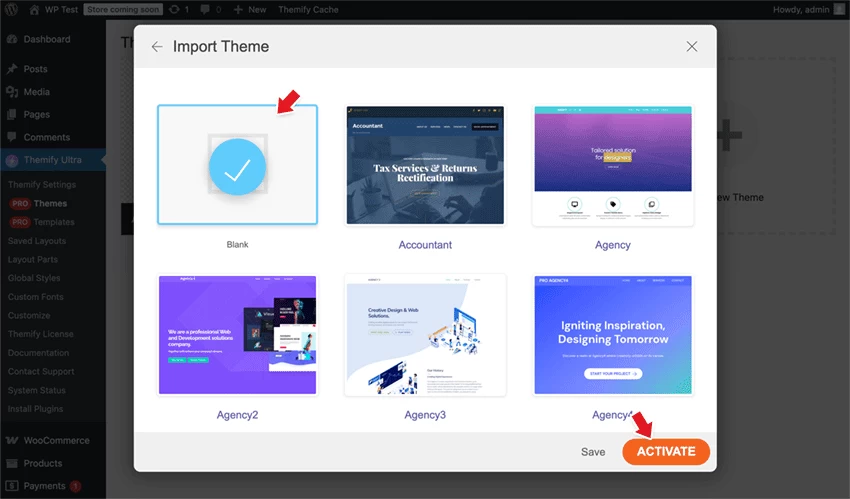Open the WP Test site home icon
The width and height of the screenshot is (850, 499).
(34, 9)
